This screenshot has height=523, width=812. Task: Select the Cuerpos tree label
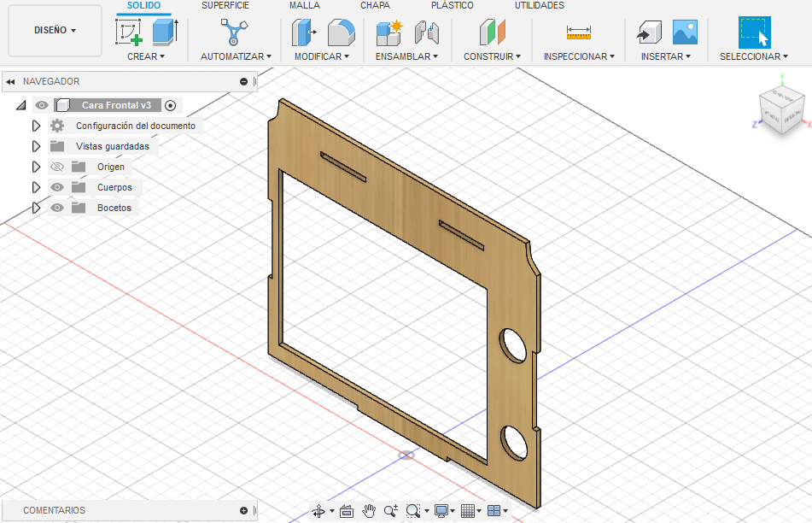point(114,187)
